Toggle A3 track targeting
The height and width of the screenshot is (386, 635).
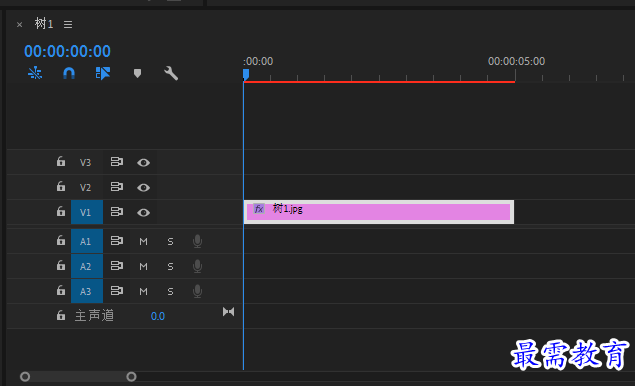87,291
